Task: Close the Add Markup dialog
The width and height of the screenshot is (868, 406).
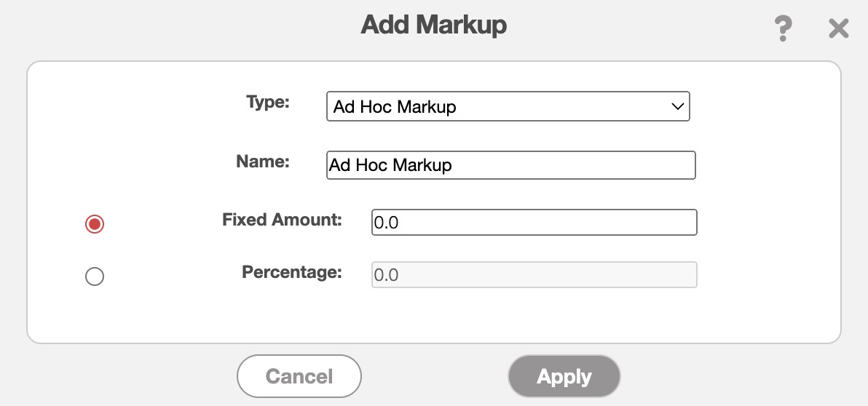Action: (839, 29)
